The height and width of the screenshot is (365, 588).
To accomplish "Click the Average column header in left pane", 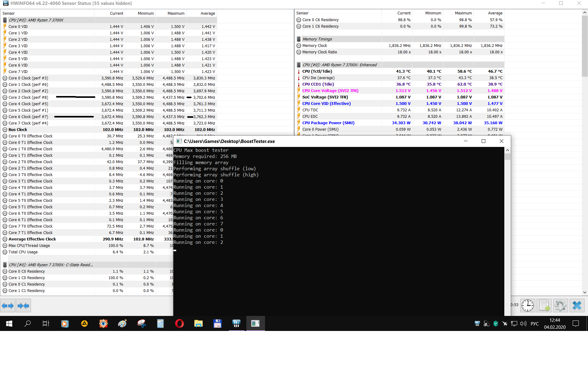I will pos(202,13).
